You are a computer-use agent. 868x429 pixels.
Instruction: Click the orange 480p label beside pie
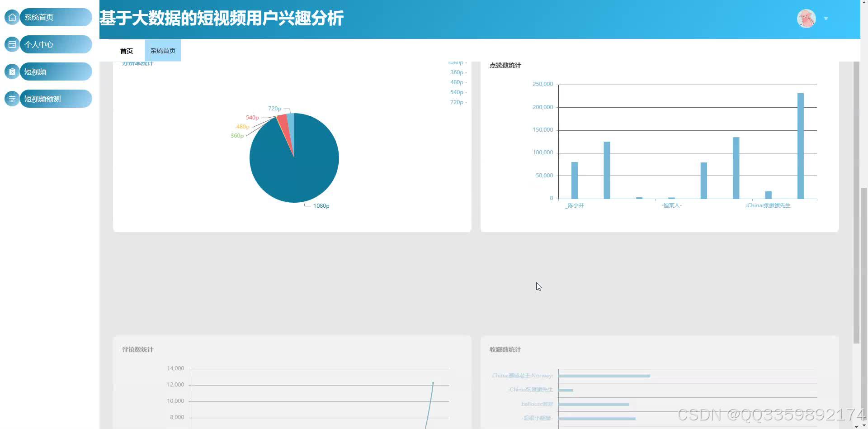click(243, 127)
